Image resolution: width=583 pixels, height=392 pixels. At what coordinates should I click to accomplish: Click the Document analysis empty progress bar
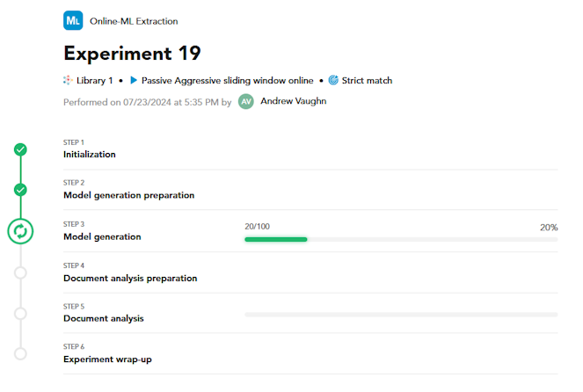[400, 314]
